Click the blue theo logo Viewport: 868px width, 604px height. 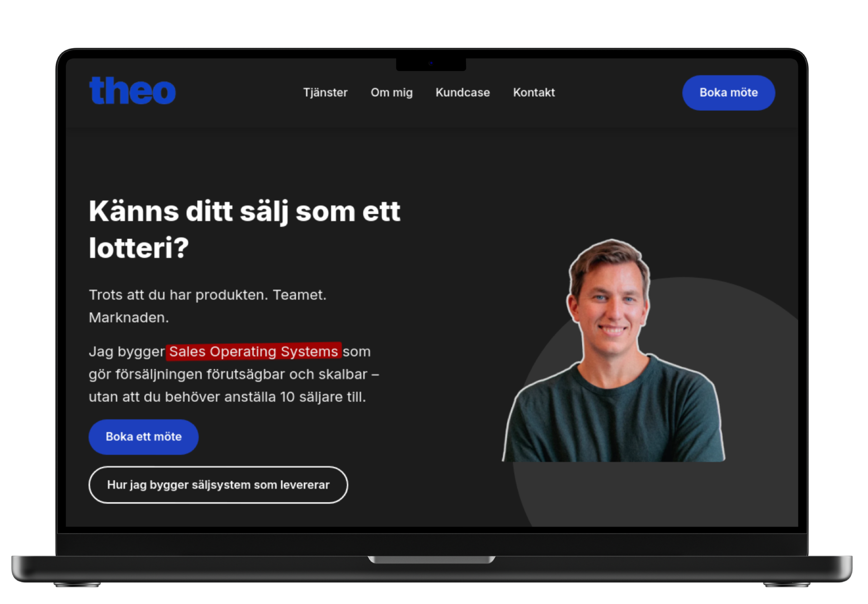pos(132,91)
